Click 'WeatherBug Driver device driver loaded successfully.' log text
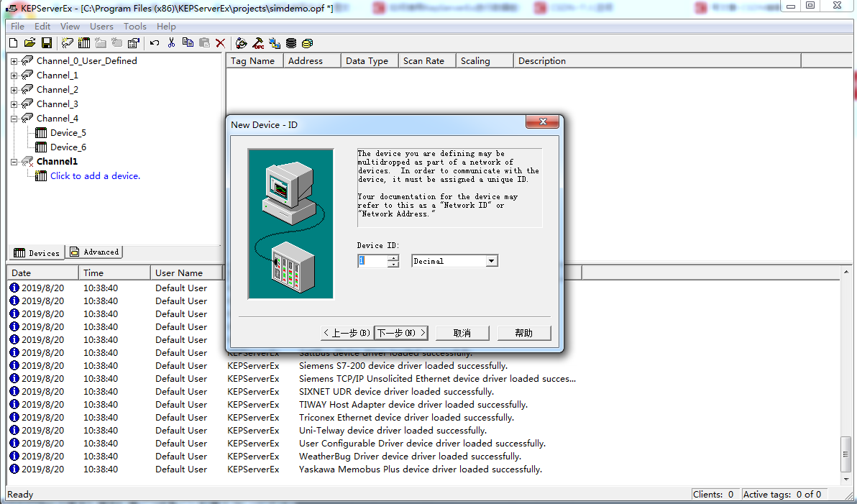The image size is (857, 504). point(410,456)
